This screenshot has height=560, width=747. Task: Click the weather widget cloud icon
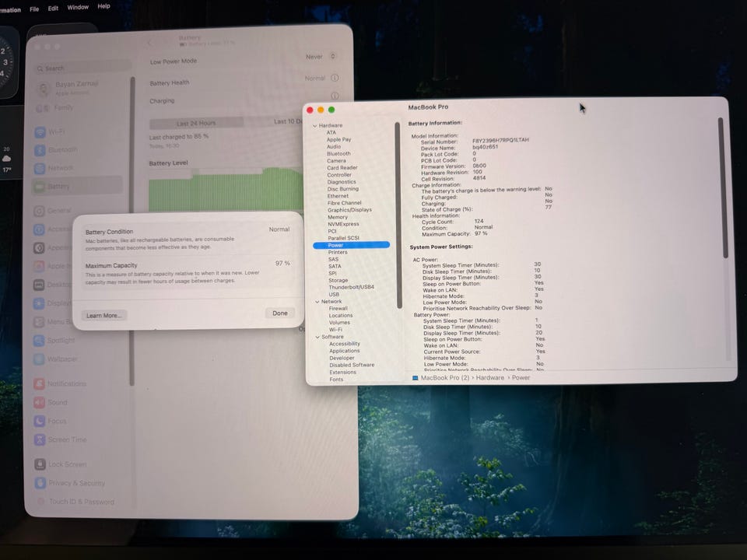(x=7, y=159)
